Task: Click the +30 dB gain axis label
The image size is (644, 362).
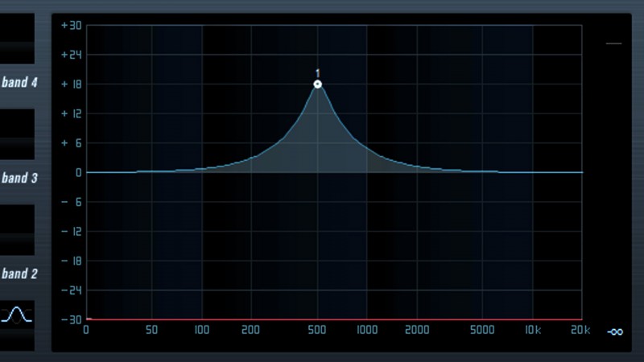Action: [x=71, y=26]
